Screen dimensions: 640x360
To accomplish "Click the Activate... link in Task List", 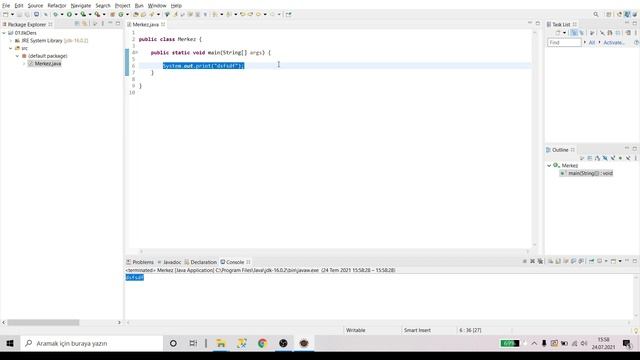I will (614, 42).
